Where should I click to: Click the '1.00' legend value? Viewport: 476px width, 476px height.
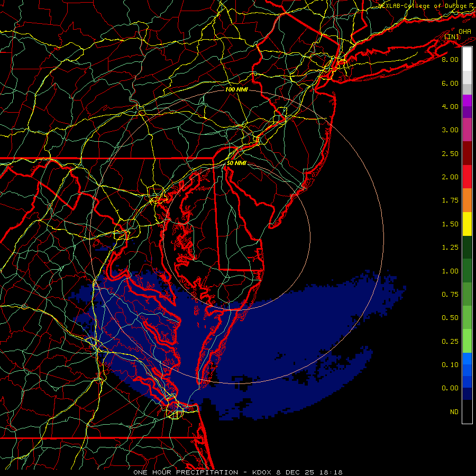(x=450, y=271)
